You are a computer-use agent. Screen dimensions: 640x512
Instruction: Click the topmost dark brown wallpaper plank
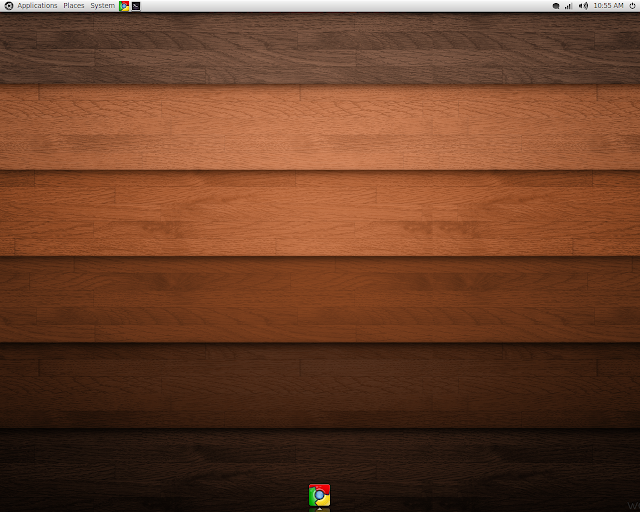[320, 50]
